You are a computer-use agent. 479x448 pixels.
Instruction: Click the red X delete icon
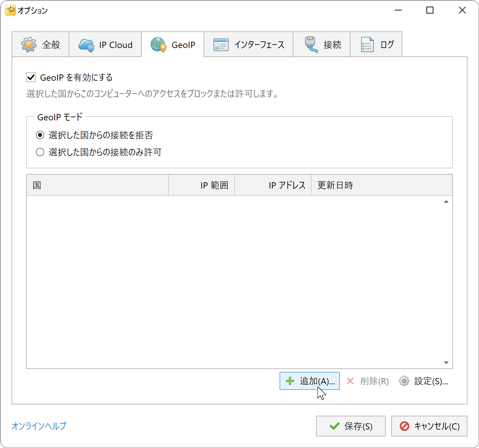click(350, 381)
